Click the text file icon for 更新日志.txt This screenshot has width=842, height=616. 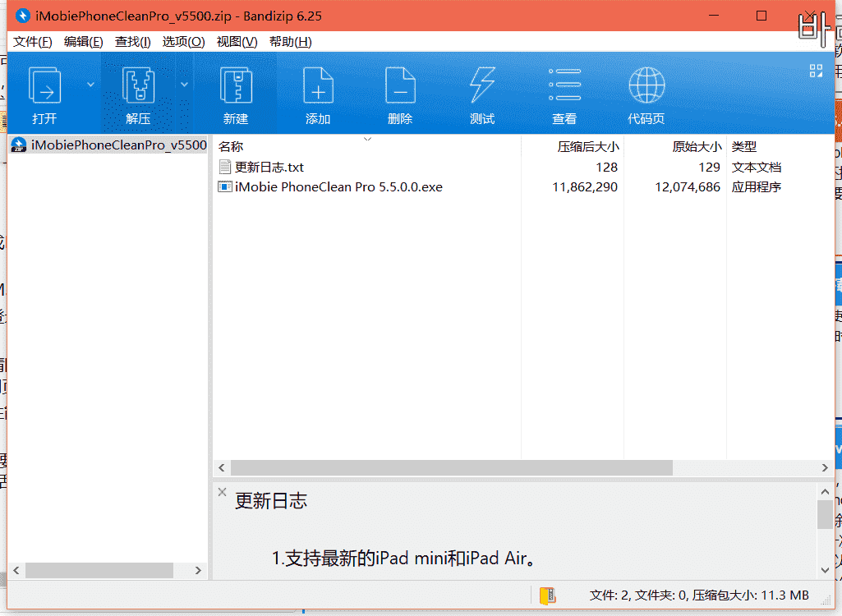[225, 167]
